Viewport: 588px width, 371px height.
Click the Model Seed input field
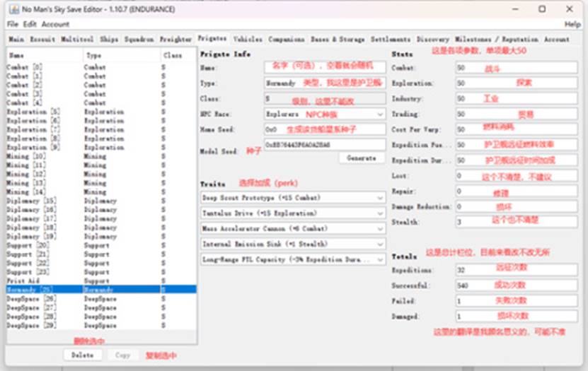pos(325,145)
